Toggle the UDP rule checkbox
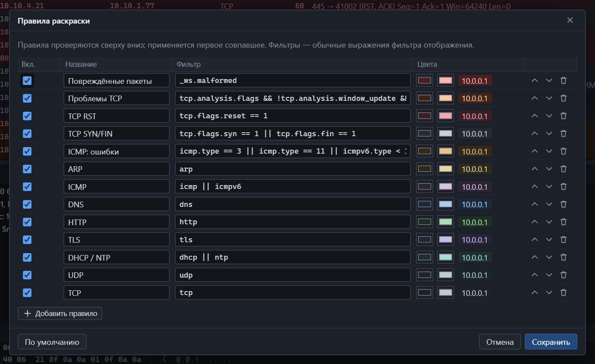Viewport: 595px width, 364px height. tap(27, 275)
